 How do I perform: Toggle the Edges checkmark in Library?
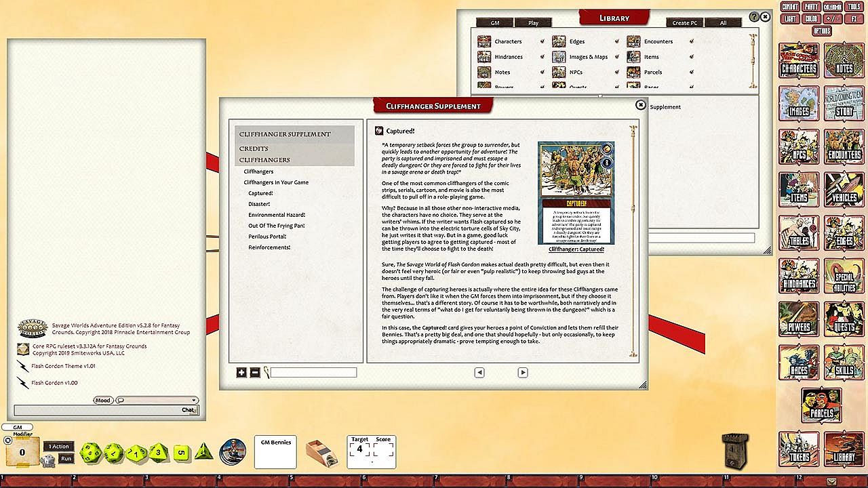(x=616, y=42)
